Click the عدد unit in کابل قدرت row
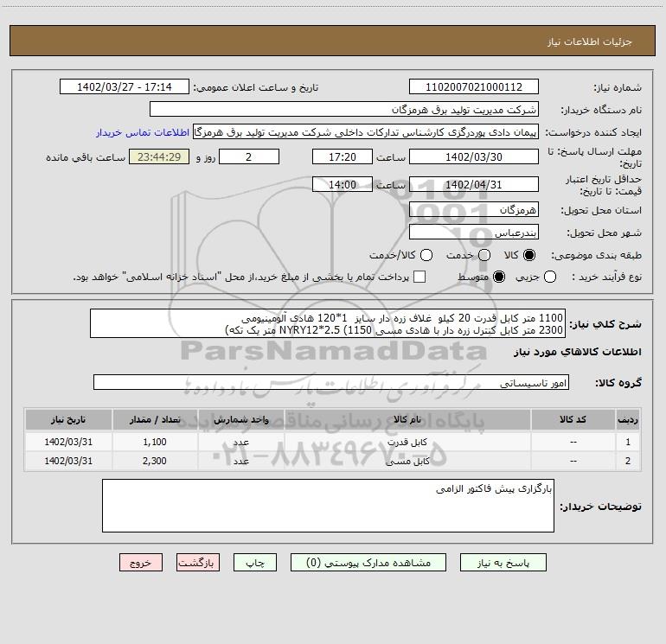 point(240,442)
